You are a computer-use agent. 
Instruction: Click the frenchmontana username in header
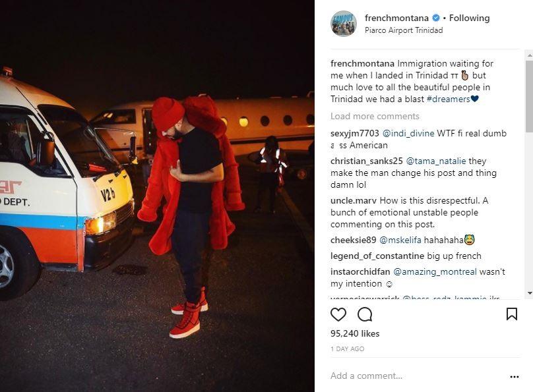pyautogui.click(x=396, y=18)
